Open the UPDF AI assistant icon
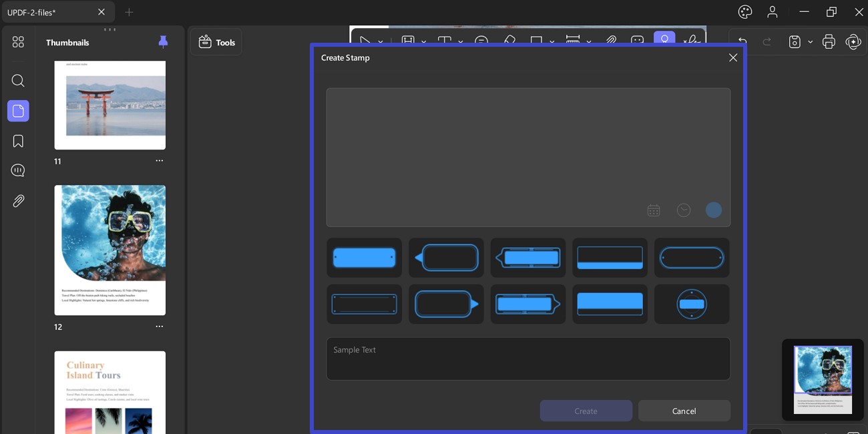The width and height of the screenshot is (868, 434). coord(853,42)
